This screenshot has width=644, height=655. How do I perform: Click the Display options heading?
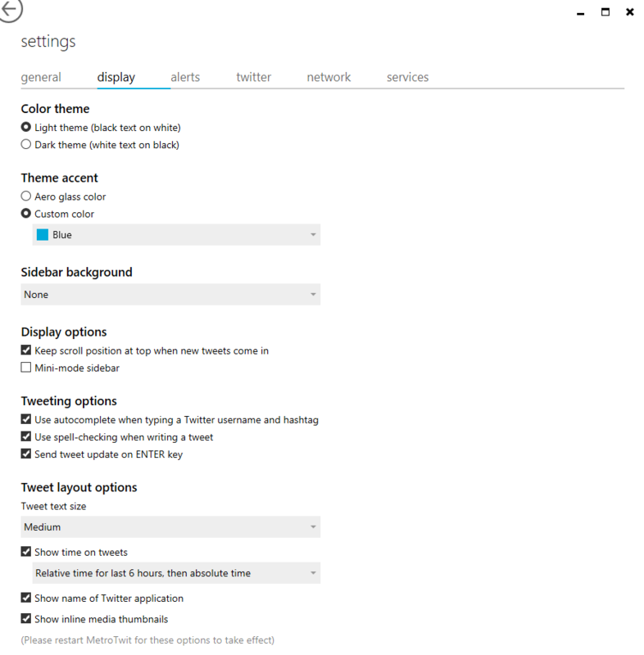64,332
